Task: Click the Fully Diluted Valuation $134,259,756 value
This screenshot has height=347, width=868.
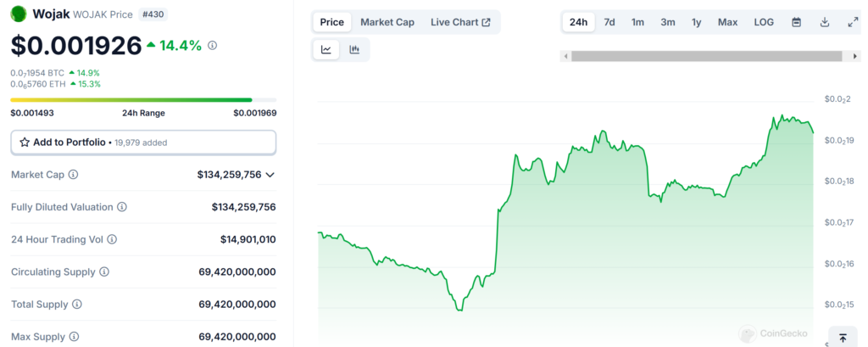Action: tap(243, 207)
